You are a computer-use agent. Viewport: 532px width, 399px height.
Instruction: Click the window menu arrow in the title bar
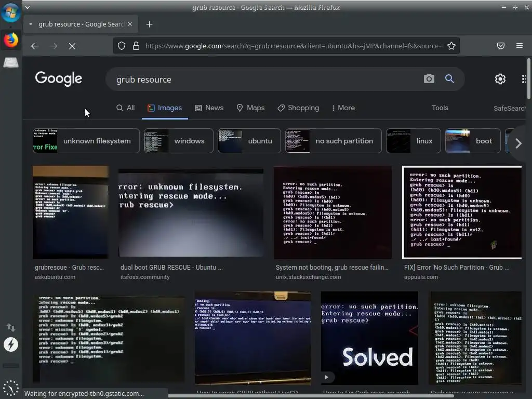pos(28,7)
